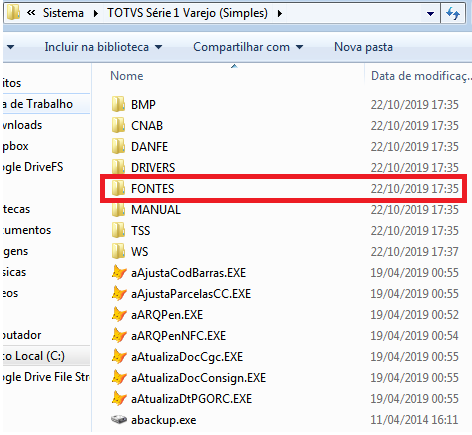The height and width of the screenshot is (435, 472).
Task: Open Favoritos in the navigation pane
Action: 12,83
